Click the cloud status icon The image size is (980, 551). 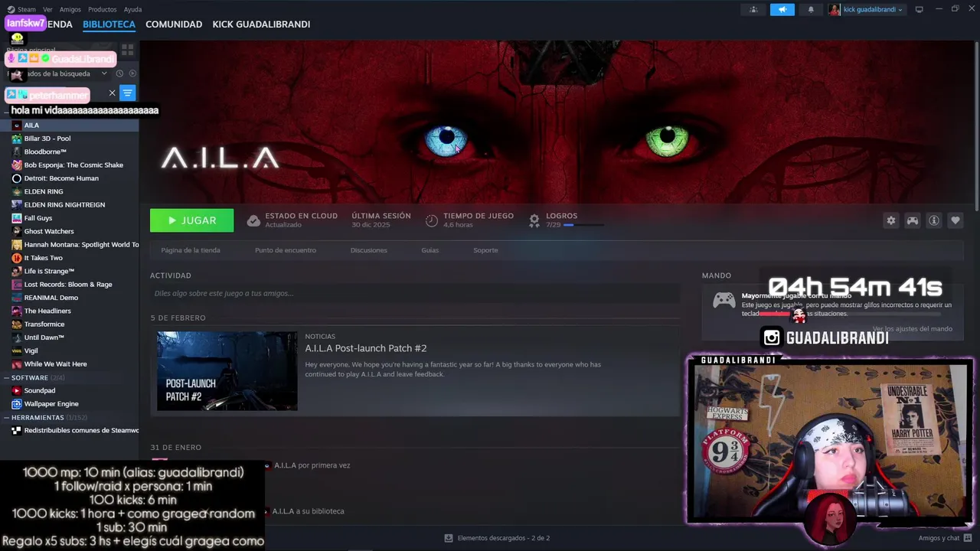tap(253, 220)
